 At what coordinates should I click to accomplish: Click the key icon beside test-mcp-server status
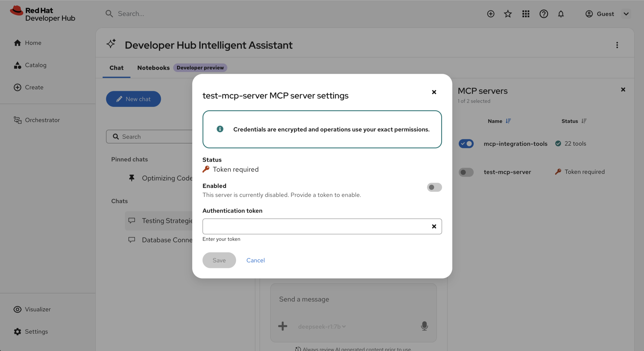coord(558,172)
